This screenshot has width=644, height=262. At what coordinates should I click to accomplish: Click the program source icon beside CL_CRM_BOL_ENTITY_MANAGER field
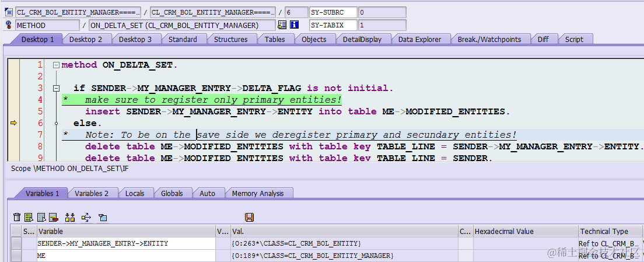coord(9,12)
